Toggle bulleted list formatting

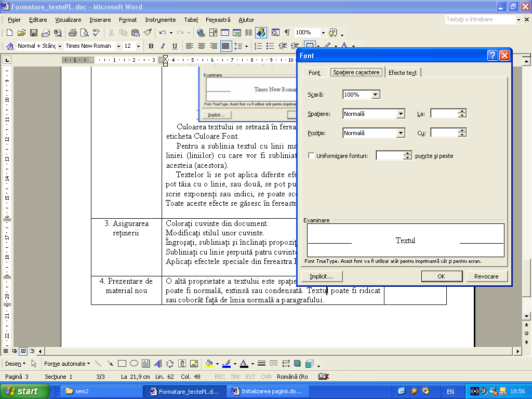click(x=270, y=46)
